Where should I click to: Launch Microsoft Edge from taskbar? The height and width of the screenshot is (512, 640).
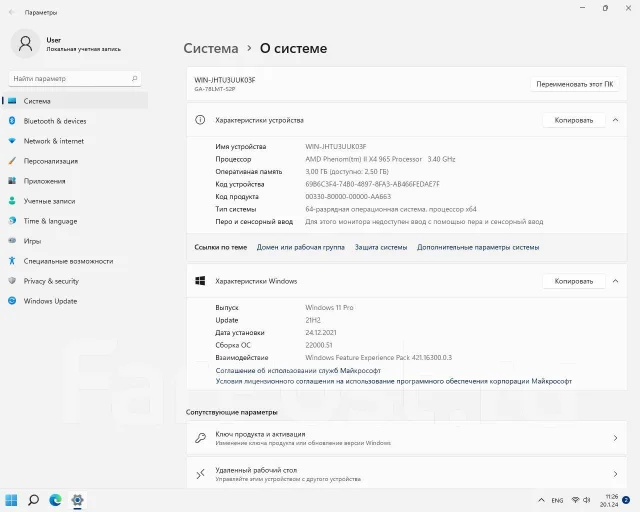click(56, 500)
